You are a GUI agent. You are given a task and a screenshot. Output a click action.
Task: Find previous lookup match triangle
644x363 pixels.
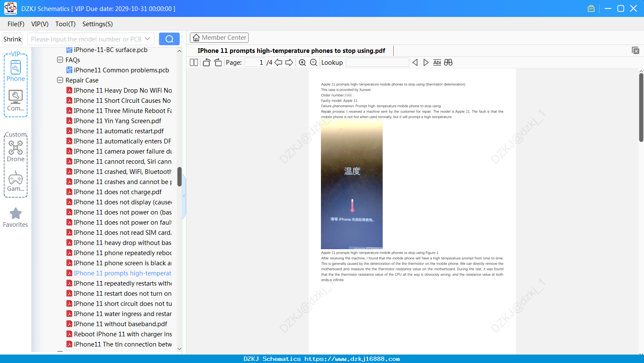point(415,63)
